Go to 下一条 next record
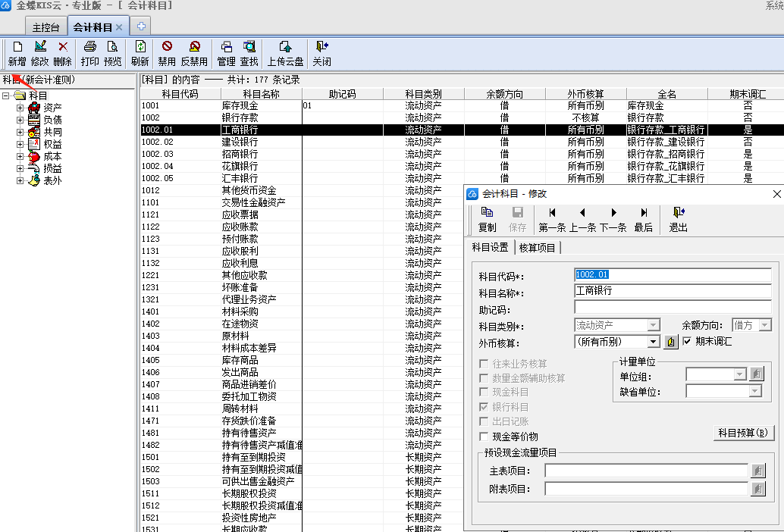Viewport: 784px width, 532px height. click(613, 220)
